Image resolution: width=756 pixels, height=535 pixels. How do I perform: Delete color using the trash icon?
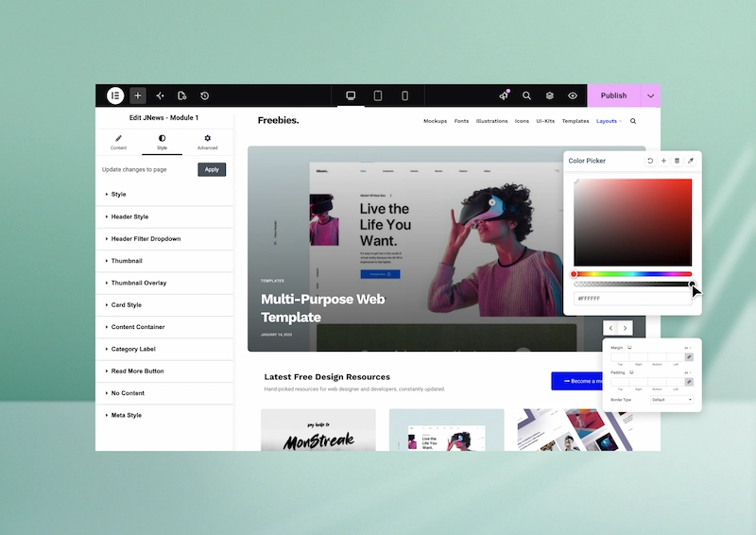pyautogui.click(x=677, y=161)
